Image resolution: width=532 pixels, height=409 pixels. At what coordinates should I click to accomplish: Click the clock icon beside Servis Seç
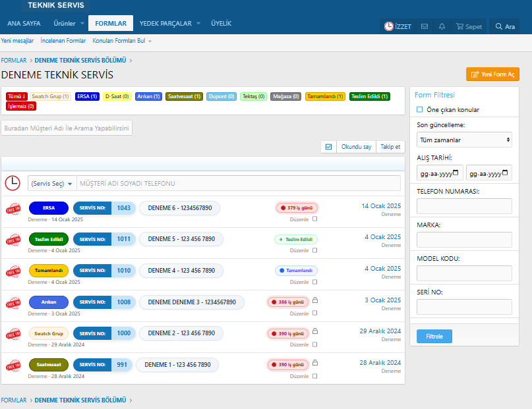coord(13,183)
